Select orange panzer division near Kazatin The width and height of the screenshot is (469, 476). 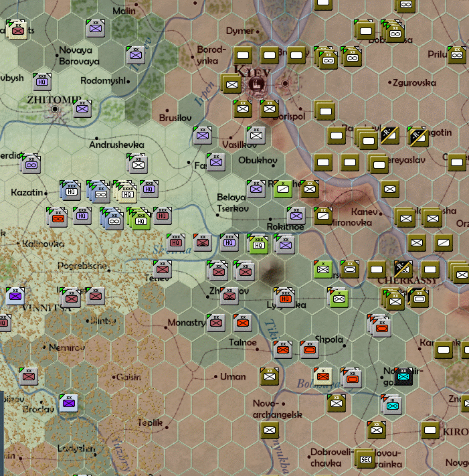(x=58, y=218)
